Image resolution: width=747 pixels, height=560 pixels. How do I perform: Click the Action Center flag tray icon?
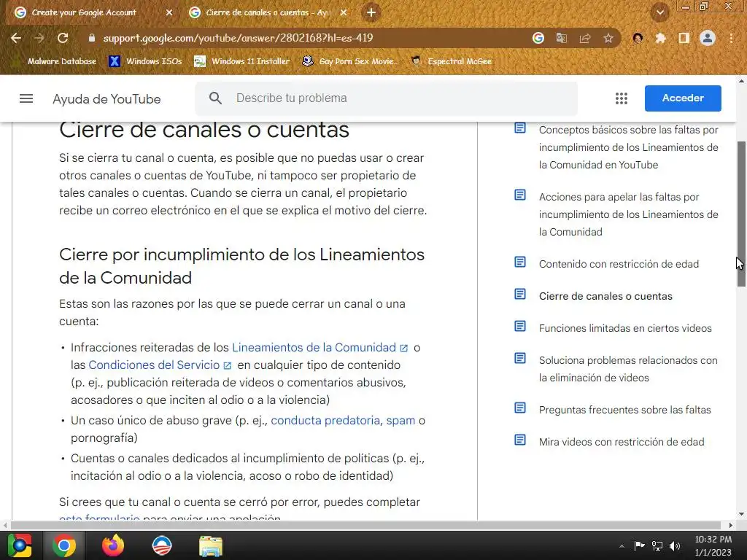(639, 545)
